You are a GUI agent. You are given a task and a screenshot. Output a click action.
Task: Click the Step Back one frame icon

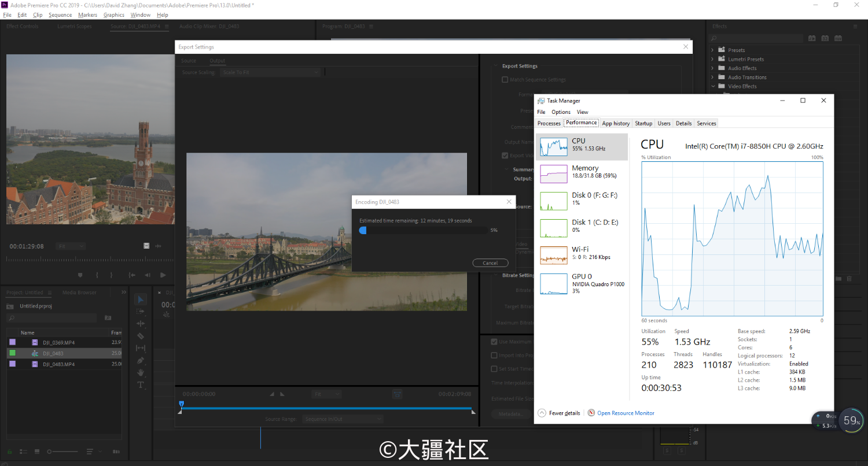[148, 275]
